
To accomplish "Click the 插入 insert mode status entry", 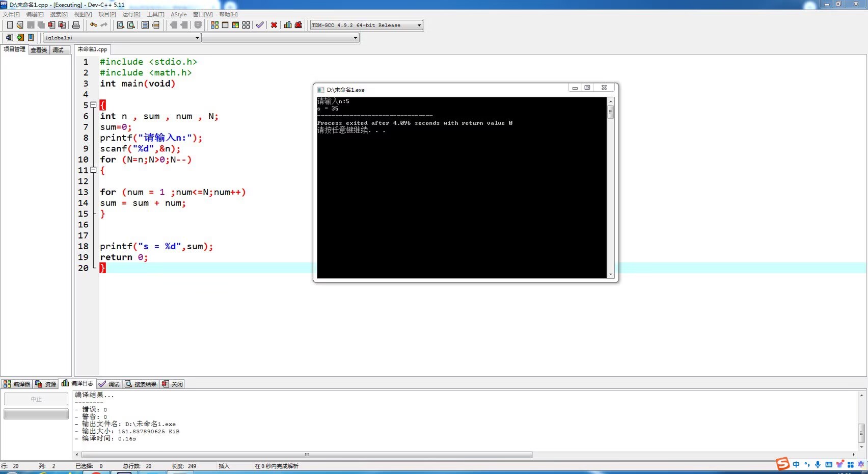I will [x=224, y=466].
